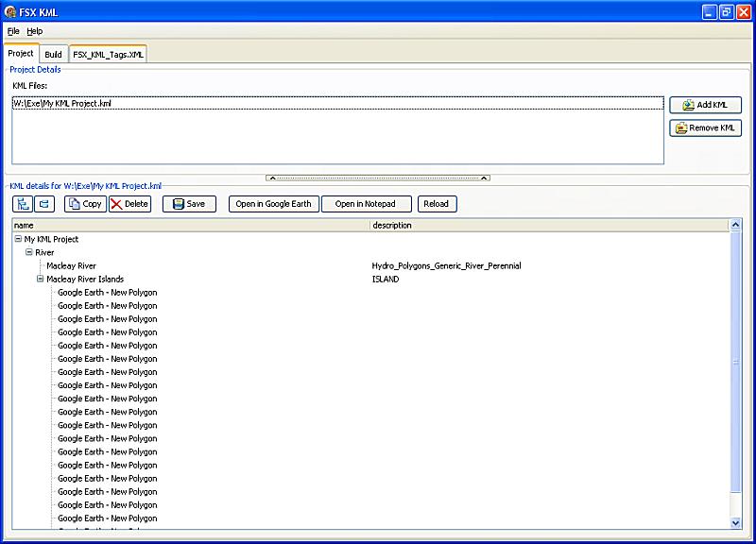The height and width of the screenshot is (544, 756).
Task: Click the FSX KML application icon
Action: [x=9, y=10]
